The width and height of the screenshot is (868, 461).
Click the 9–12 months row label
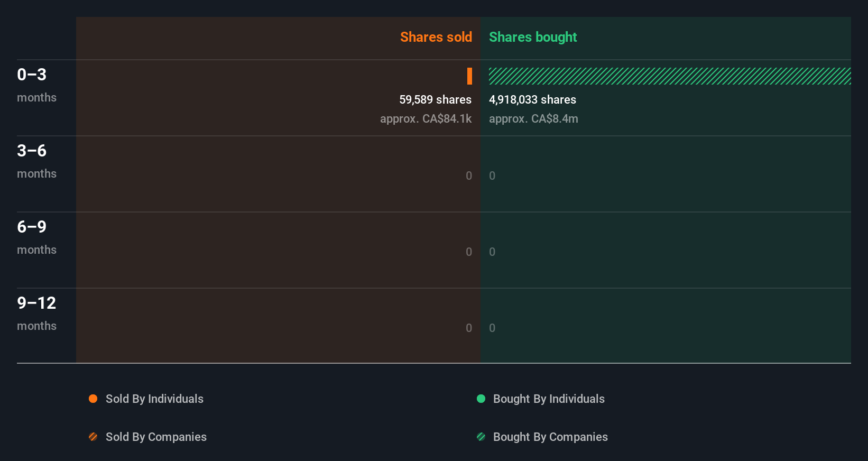(x=36, y=314)
